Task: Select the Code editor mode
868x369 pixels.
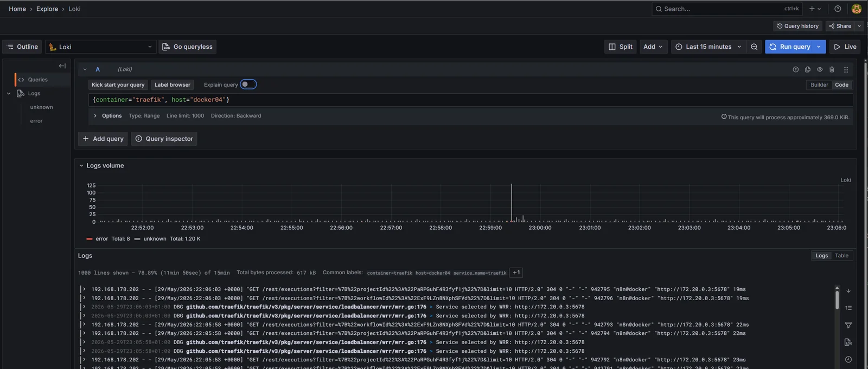Action: pyautogui.click(x=842, y=85)
